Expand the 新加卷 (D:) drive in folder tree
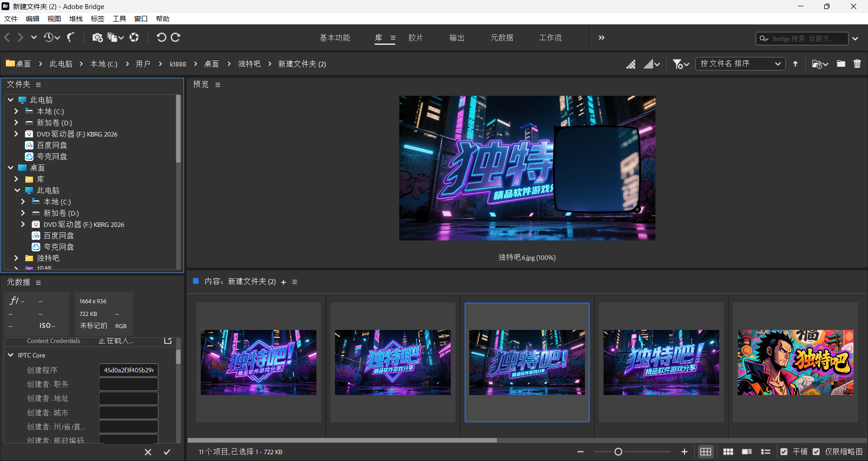 click(x=16, y=122)
